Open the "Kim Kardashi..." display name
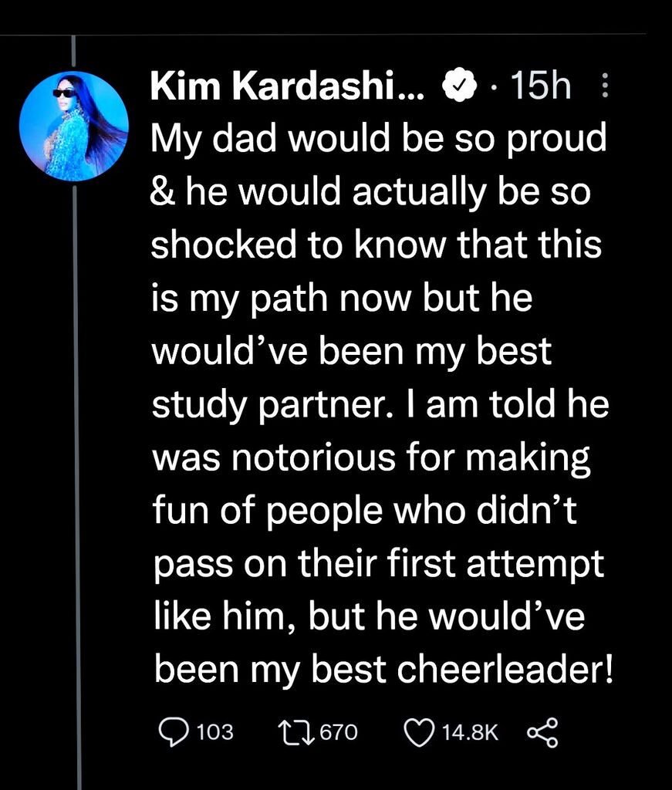 click(x=287, y=88)
